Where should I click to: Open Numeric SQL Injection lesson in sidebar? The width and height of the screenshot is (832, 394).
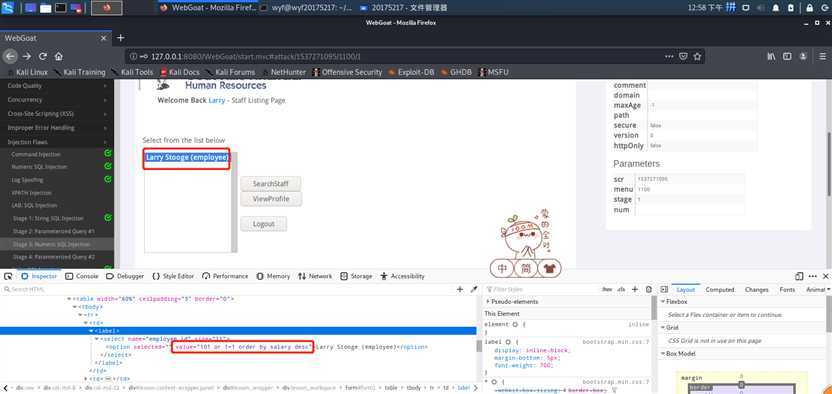(x=39, y=167)
